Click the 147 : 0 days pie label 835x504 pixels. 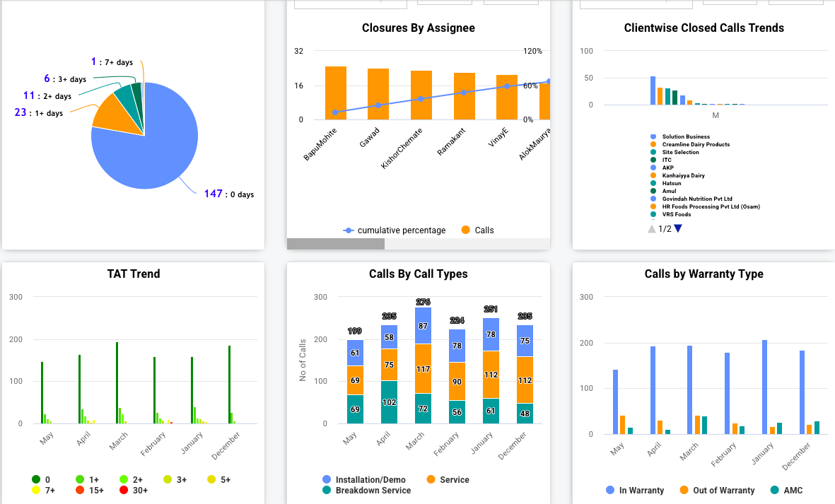[229, 194]
